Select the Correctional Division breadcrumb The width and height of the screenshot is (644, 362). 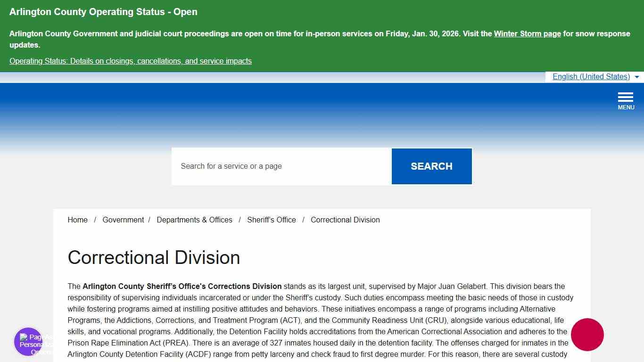[x=345, y=220]
